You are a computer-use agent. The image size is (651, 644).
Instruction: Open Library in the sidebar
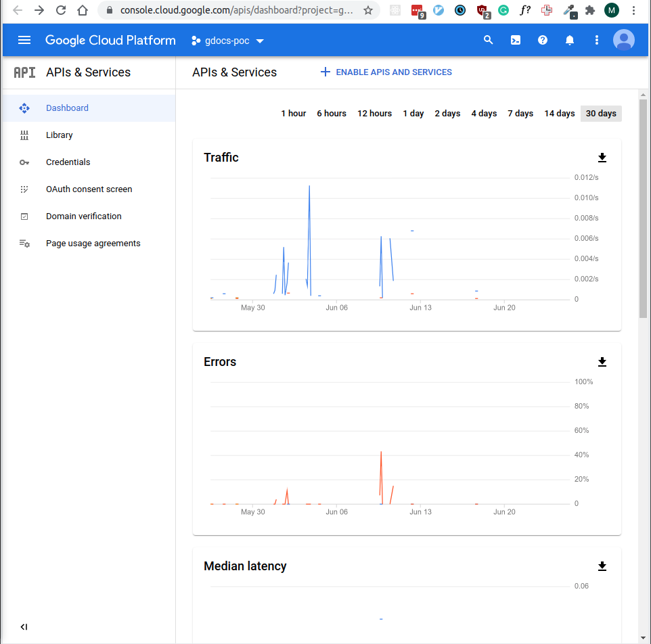[x=89, y=135]
